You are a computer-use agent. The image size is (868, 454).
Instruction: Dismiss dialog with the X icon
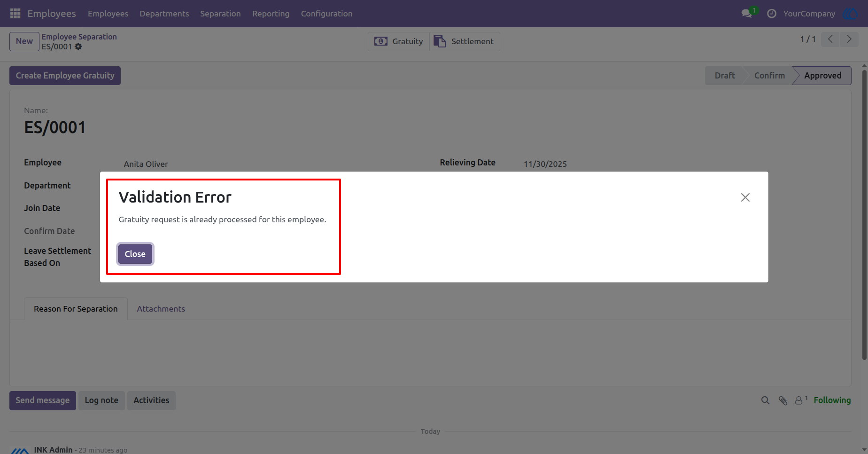click(x=745, y=197)
